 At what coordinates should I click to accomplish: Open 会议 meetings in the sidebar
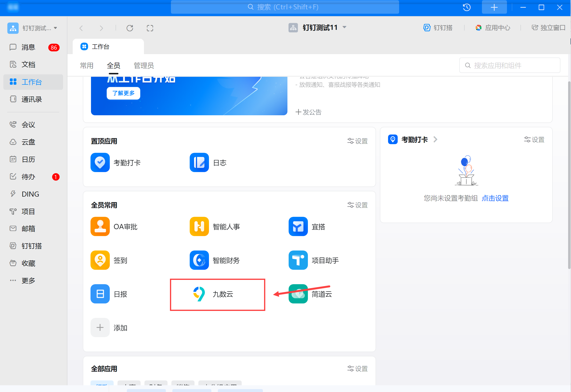[33, 125]
